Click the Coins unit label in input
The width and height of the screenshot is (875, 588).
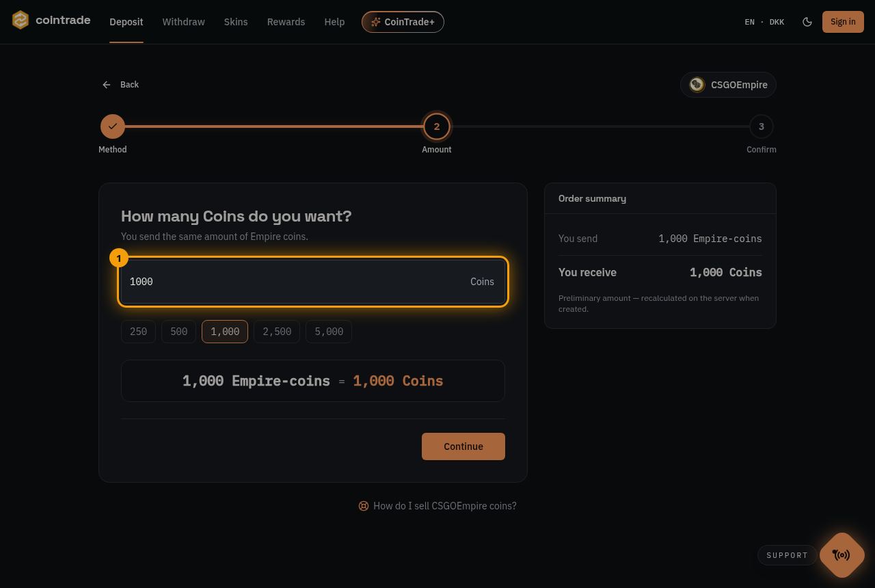(x=482, y=282)
